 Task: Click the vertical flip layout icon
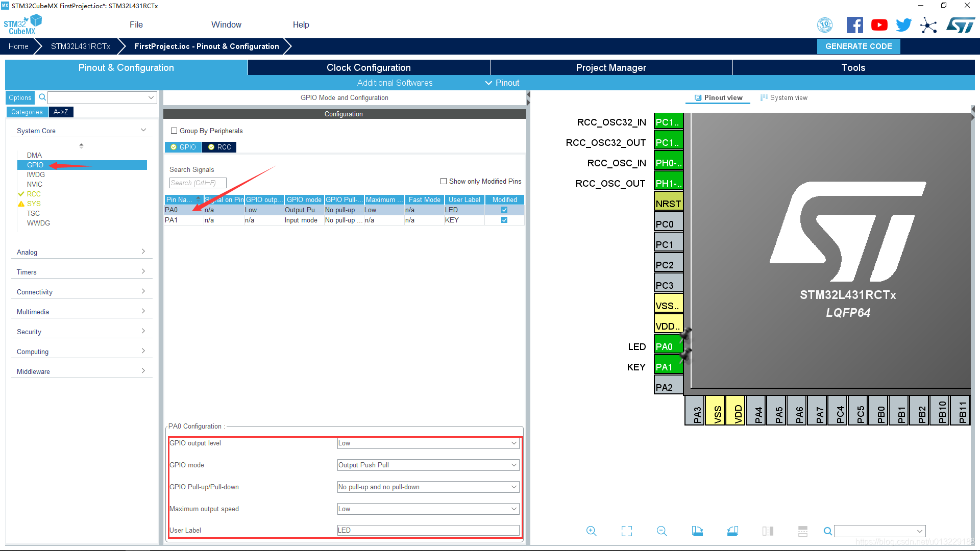tap(768, 531)
